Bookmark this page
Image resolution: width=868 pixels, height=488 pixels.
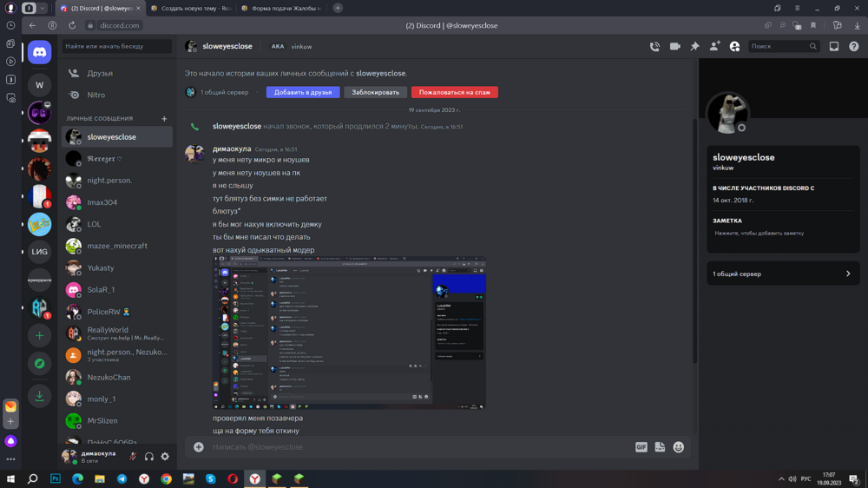[x=813, y=25]
